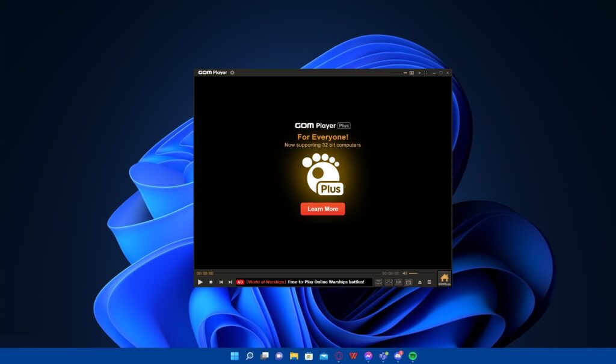Open the World of Warships ad link
This screenshot has height=364, width=616.
tap(305, 282)
